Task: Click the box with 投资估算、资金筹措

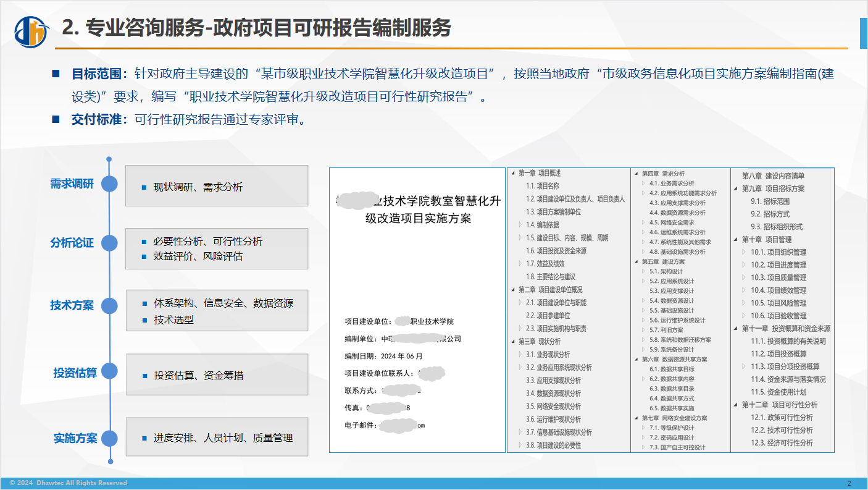Action: click(217, 374)
